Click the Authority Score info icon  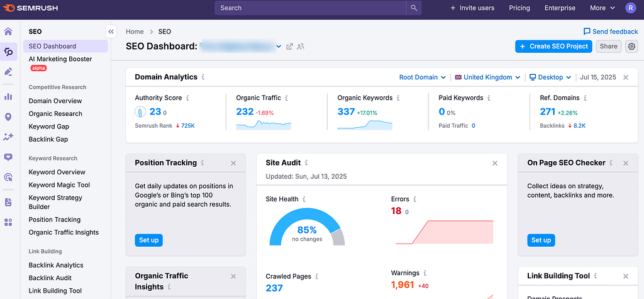click(x=188, y=98)
